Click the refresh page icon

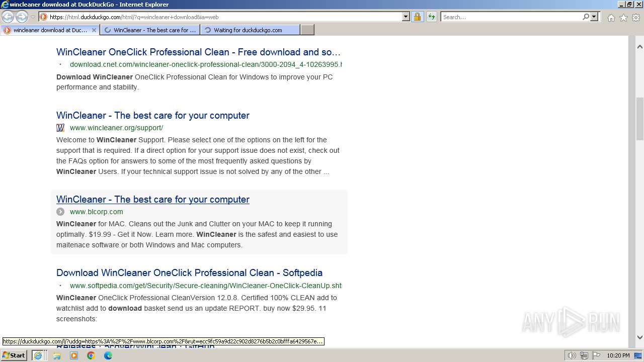click(x=432, y=17)
